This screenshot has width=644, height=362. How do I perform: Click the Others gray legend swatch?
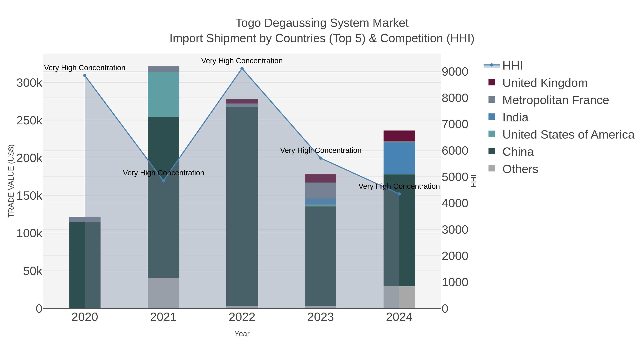(492, 168)
